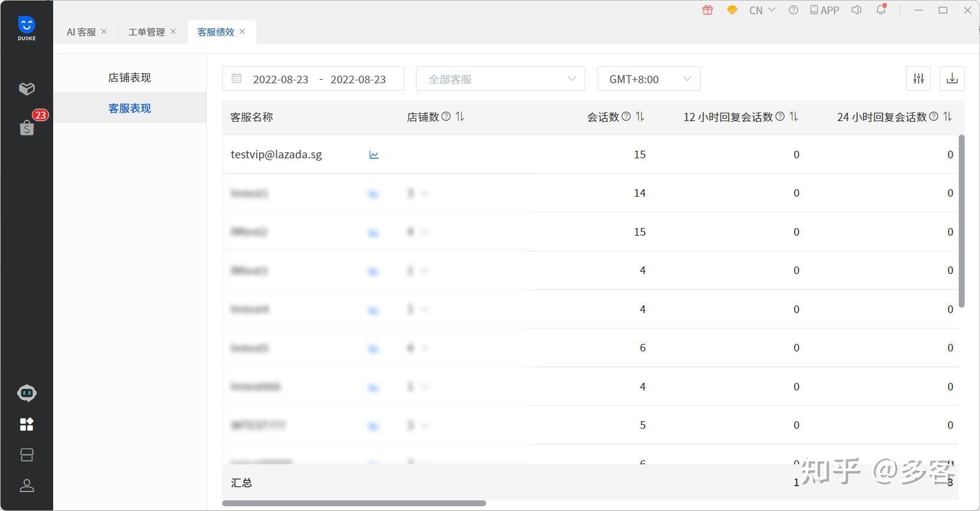Click the vertical table scrollbar
This screenshot has height=511, width=980.
point(961,221)
